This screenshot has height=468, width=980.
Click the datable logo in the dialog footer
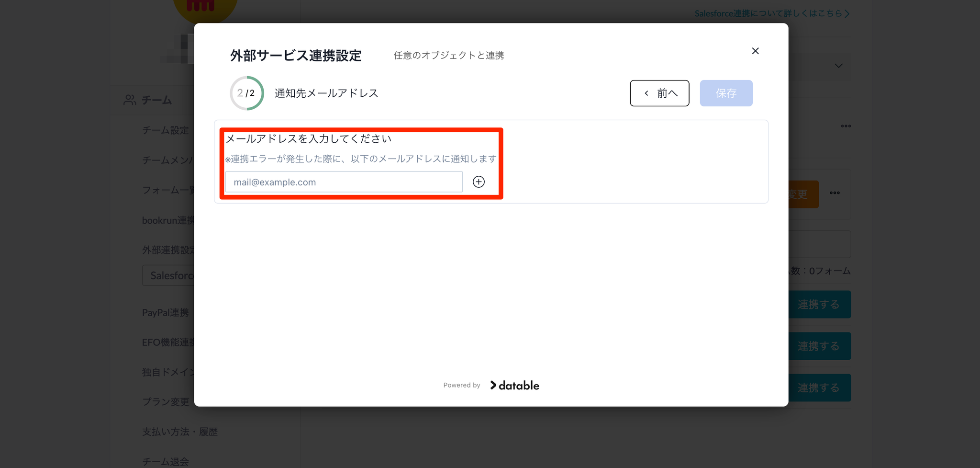(x=514, y=386)
